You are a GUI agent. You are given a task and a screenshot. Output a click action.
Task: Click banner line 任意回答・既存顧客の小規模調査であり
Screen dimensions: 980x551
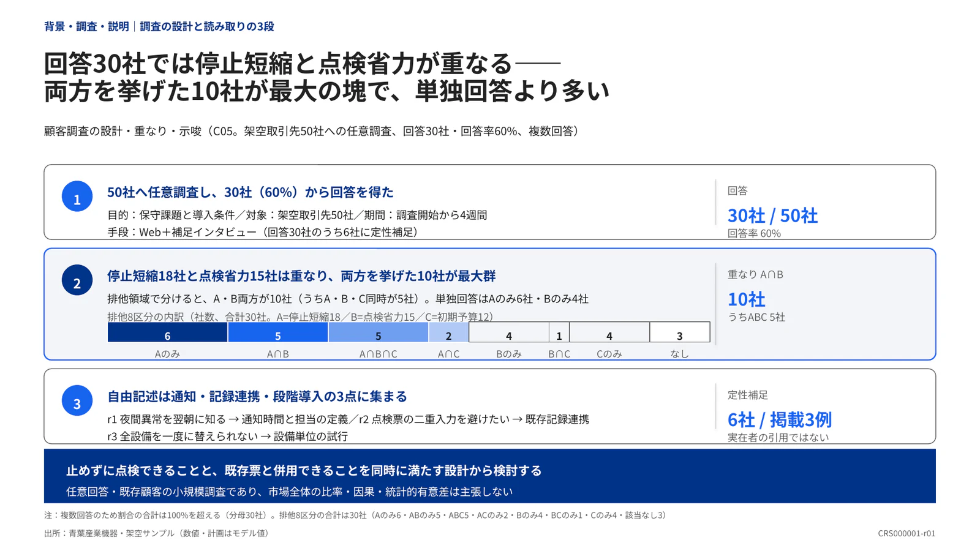click(x=290, y=492)
